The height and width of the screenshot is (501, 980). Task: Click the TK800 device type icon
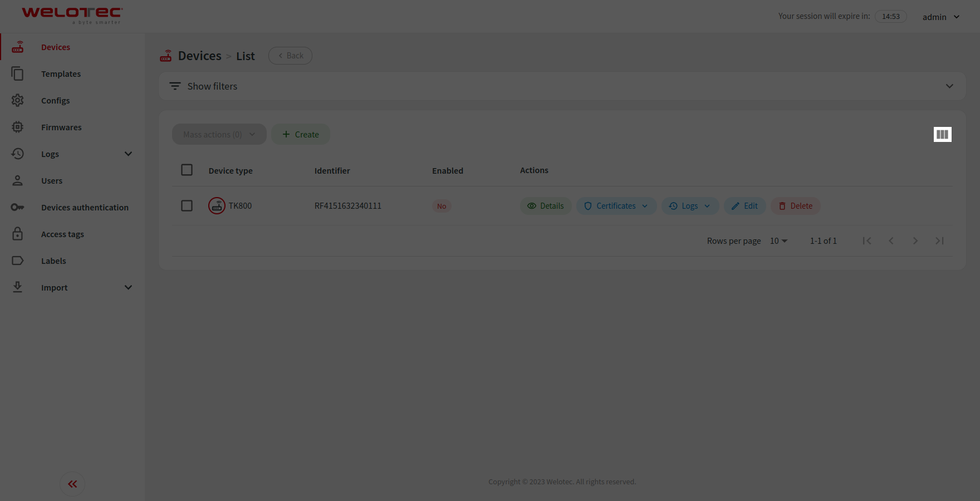217,206
